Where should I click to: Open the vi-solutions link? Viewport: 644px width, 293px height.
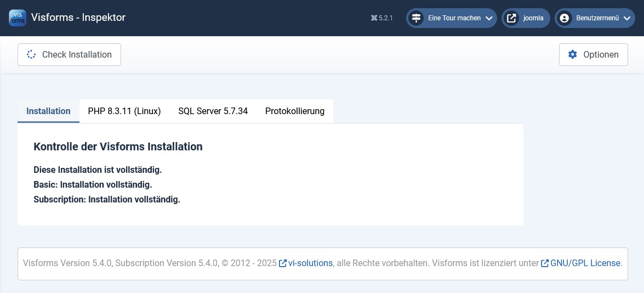(310, 263)
